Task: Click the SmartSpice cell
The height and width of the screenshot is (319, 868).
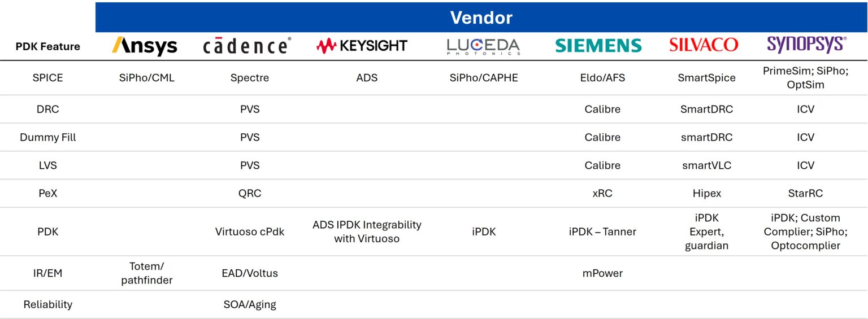Action: pyautogui.click(x=706, y=78)
